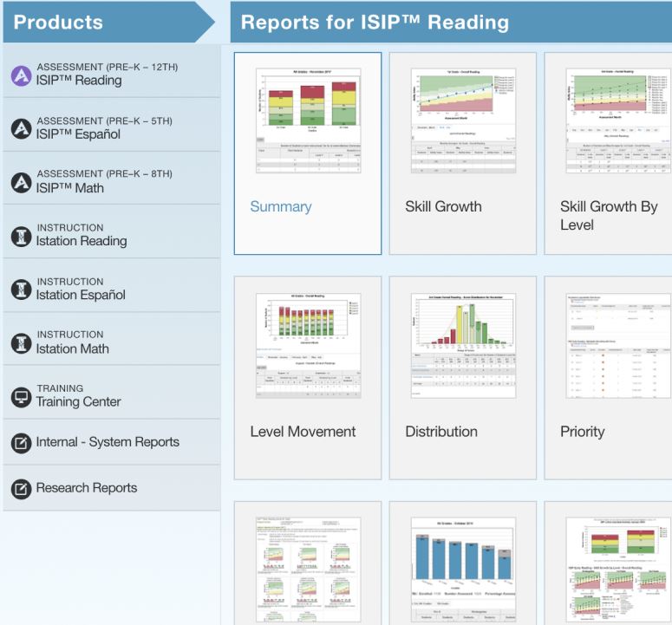The width and height of the screenshot is (672, 625).
Task: Click the Training Center monitor icon
Action: point(21,397)
